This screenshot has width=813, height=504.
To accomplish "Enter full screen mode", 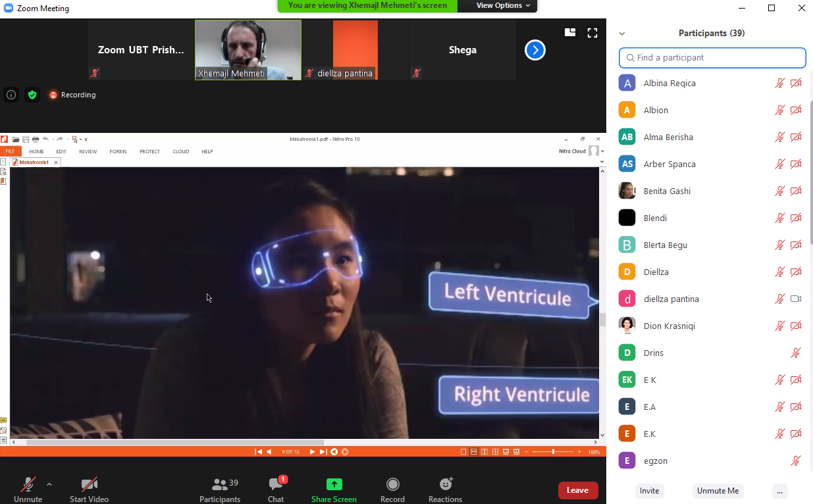I will pos(592,33).
